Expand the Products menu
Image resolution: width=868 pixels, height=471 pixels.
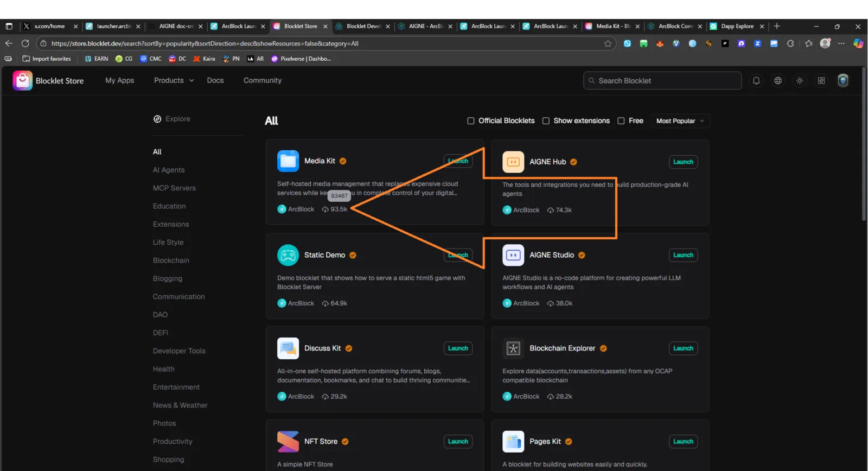[174, 80]
